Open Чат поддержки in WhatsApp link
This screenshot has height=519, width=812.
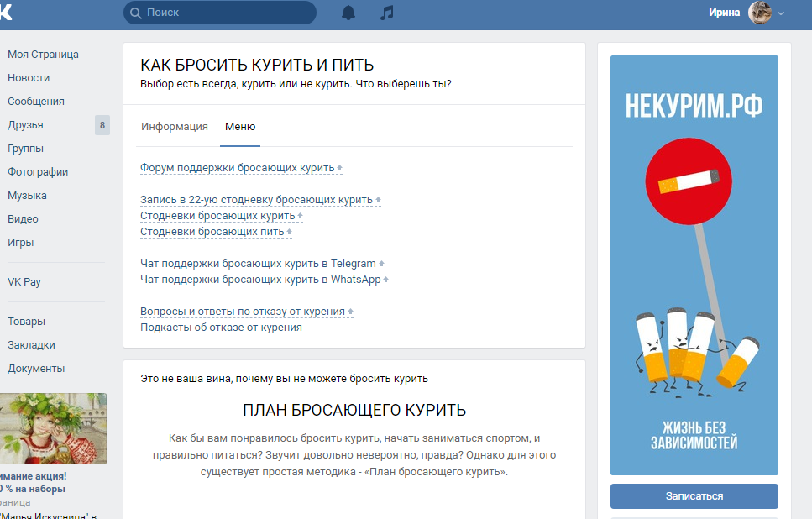(x=260, y=280)
